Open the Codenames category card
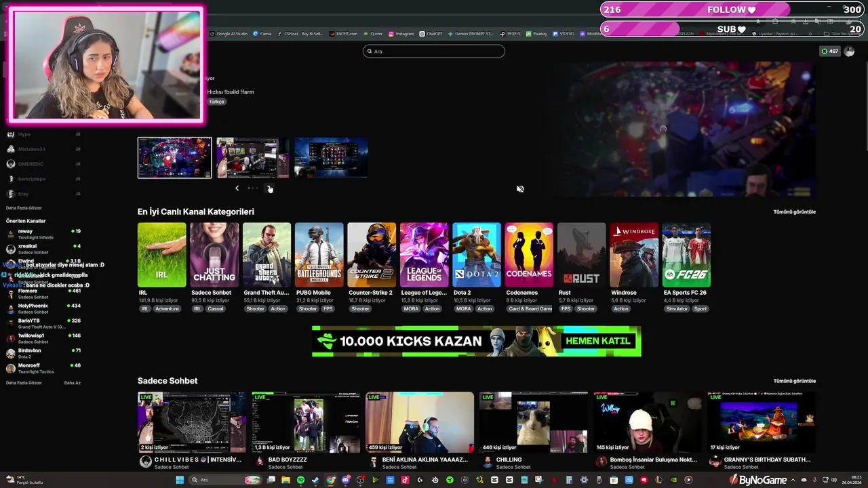868x488 pixels. coord(529,255)
